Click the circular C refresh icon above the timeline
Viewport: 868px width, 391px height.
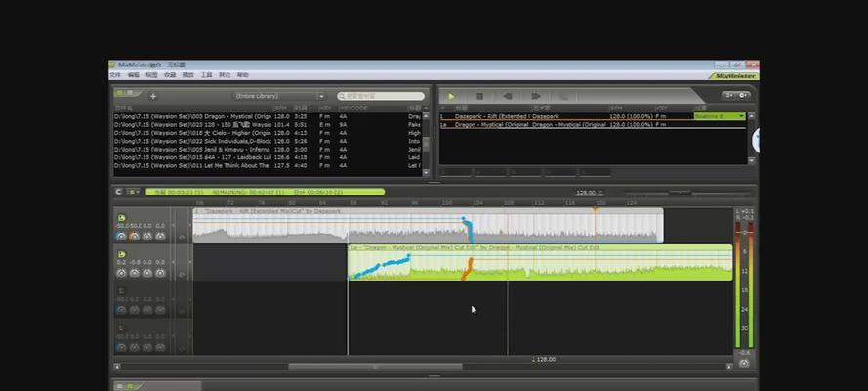coord(118,192)
